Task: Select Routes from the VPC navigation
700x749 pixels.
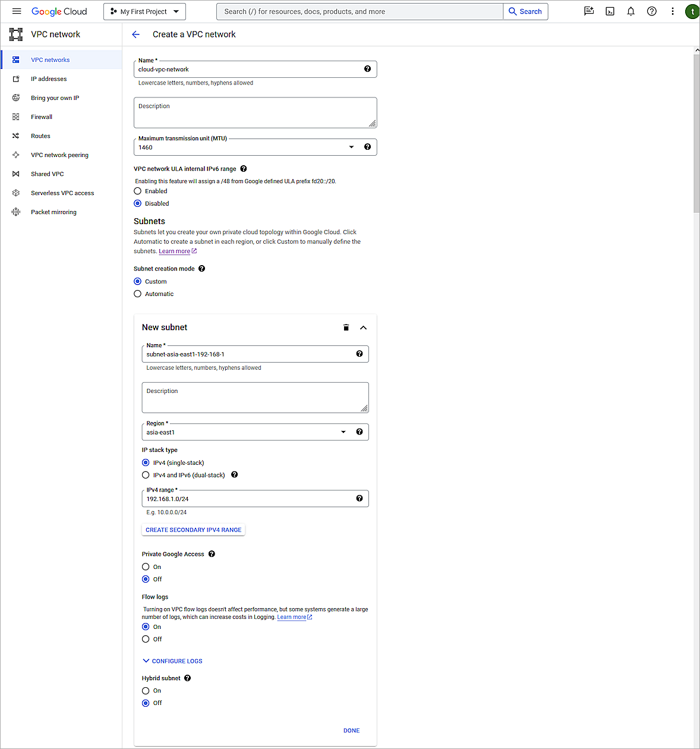Action: [40, 136]
